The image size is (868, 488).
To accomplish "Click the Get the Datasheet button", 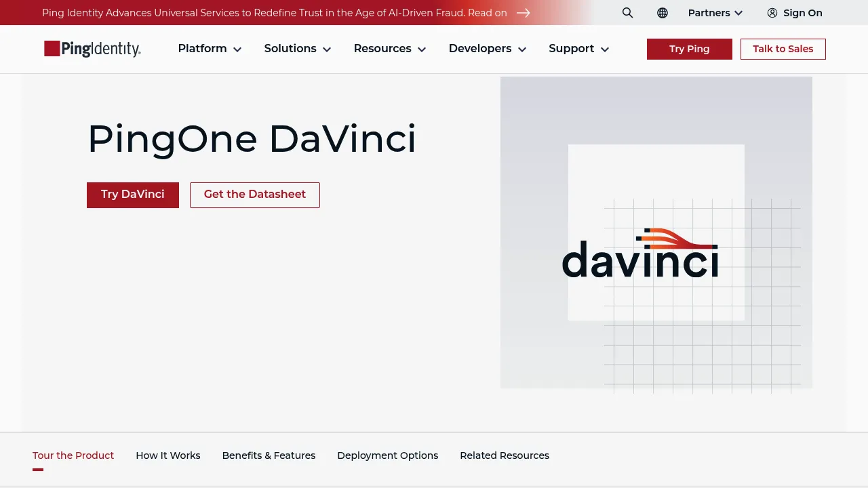I will pos(255,195).
